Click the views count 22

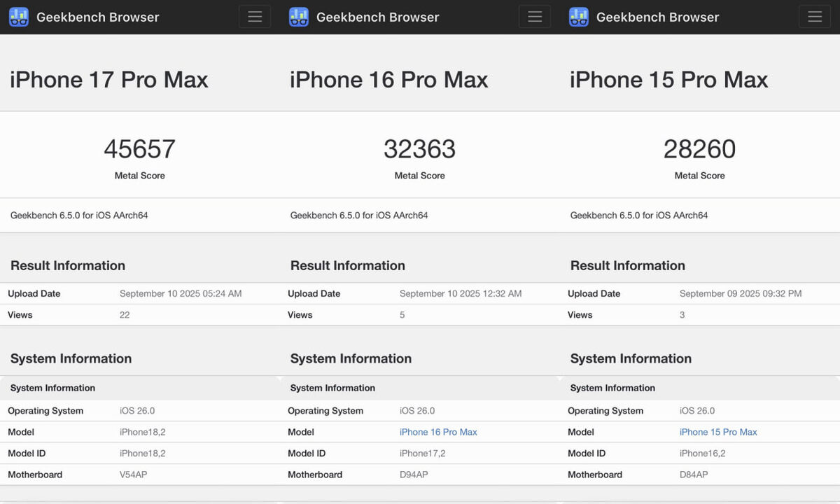click(x=125, y=315)
